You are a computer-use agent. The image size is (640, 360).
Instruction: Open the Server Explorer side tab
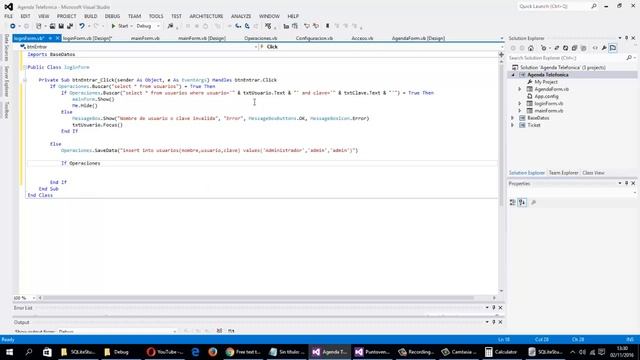pyautogui.click(x=6, y=81)
